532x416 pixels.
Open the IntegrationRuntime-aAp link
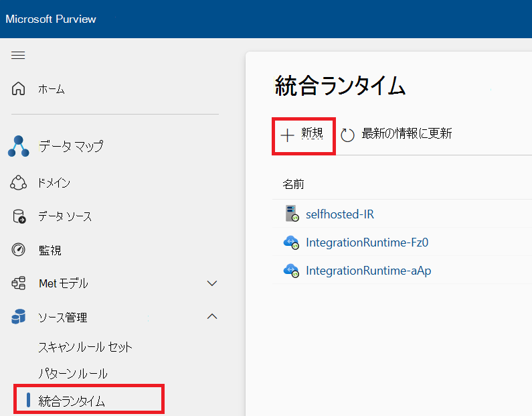tap(369, 271)
